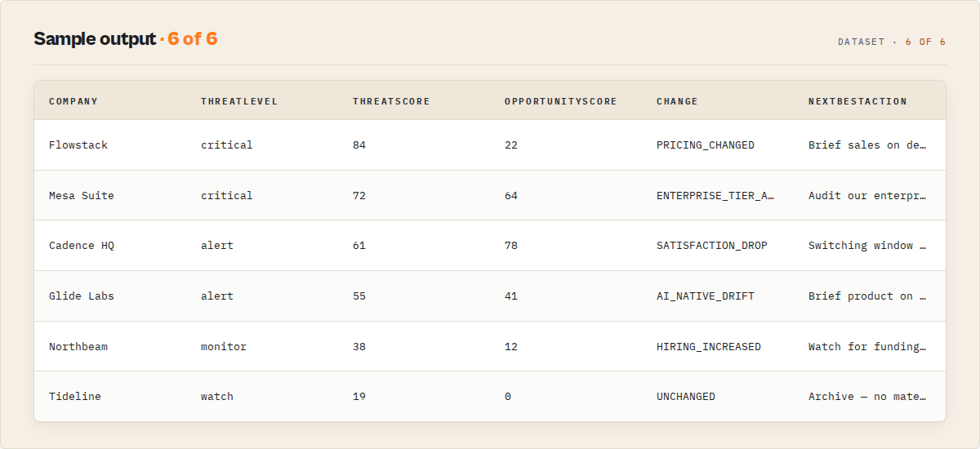Image resolution: width=980 pixels, height=449 pixels.
Task: Click the SATISFACTION_DROP cell
Action: (x=712, y=246)
